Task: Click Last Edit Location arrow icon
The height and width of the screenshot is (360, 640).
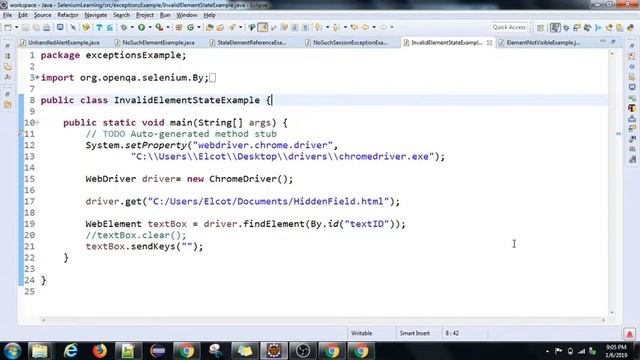Action: 354,27
